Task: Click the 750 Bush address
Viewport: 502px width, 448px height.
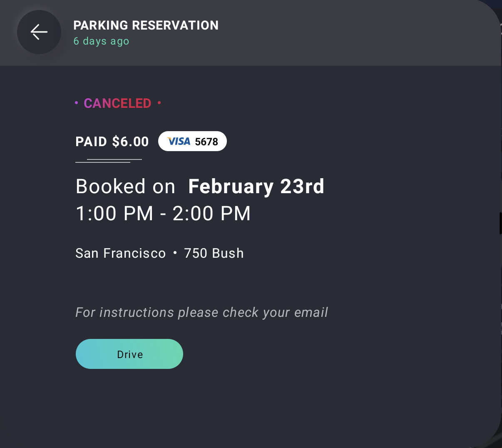Action: point(214,253)
